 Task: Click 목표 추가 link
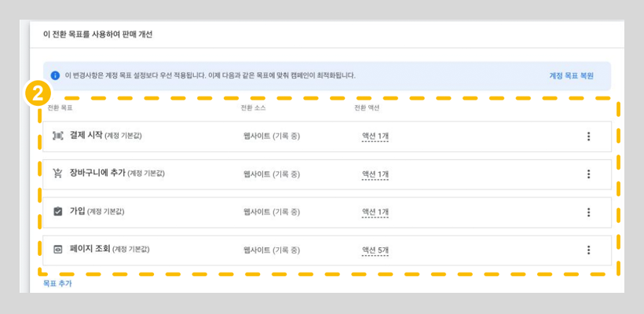[x=57, y=283]
